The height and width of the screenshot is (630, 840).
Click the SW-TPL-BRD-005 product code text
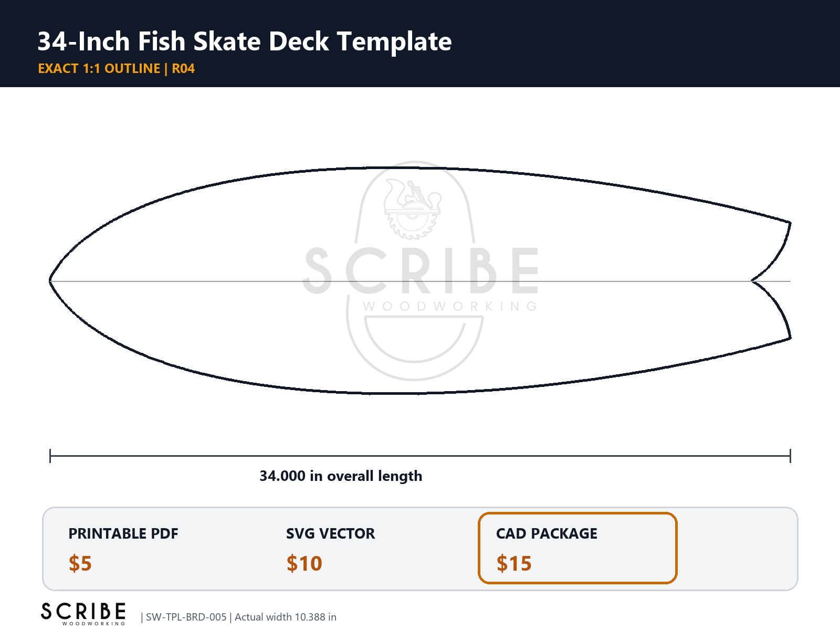186,617
